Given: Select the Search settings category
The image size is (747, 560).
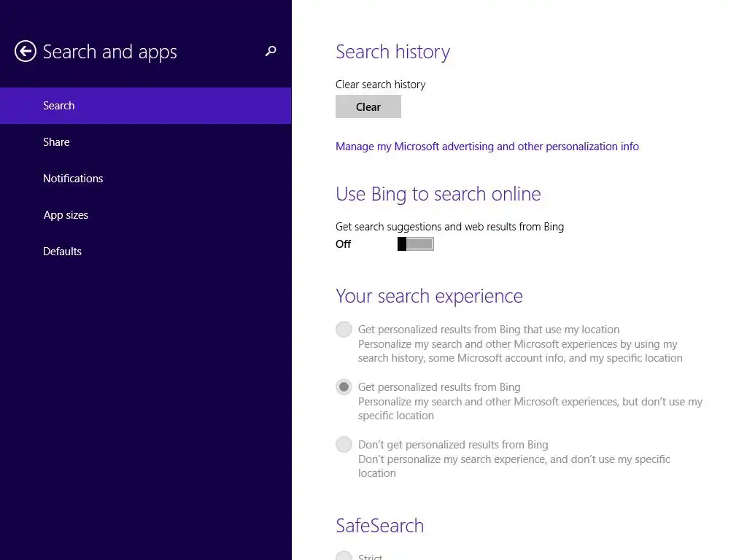Looking at the screenshot, I should [x=145, y=106].
